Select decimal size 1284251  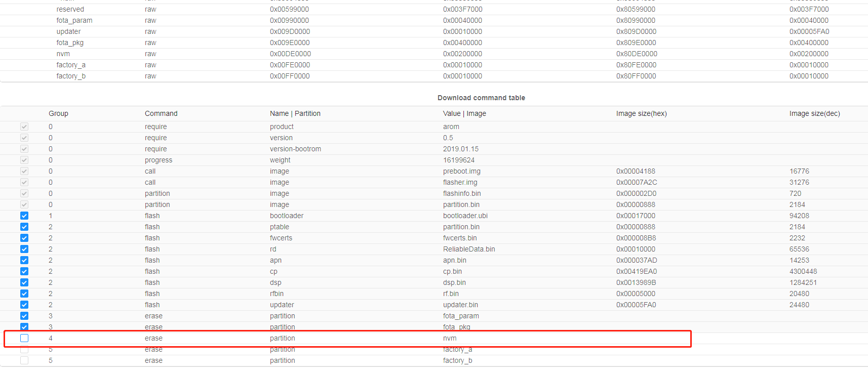coord(803,282)
